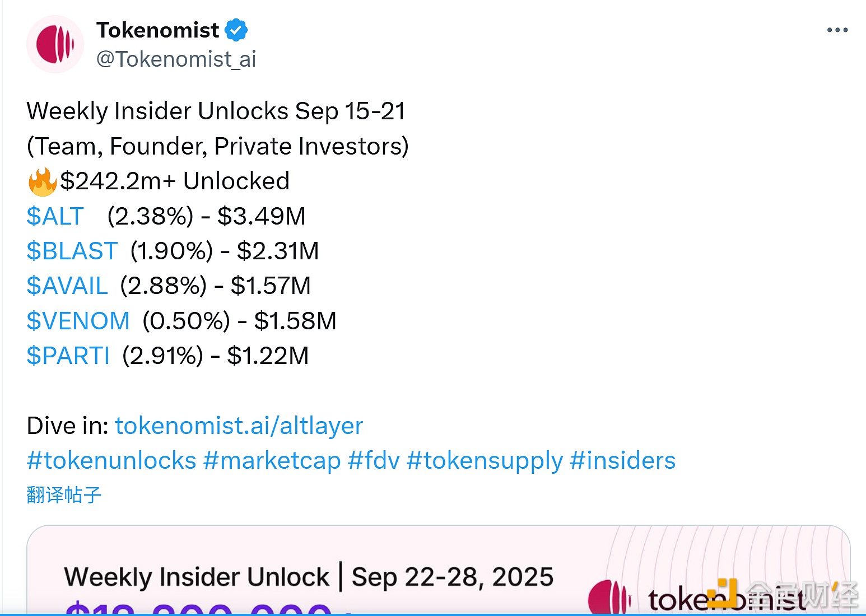Image resolution: width=866 pixels, height=616 pixels.
Task: Click the blue verified badge
Action: [236, 30]
